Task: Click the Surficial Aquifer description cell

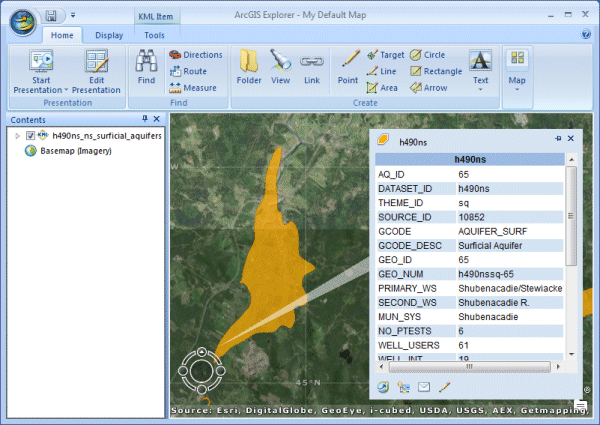Action: (x=490, y=246)
